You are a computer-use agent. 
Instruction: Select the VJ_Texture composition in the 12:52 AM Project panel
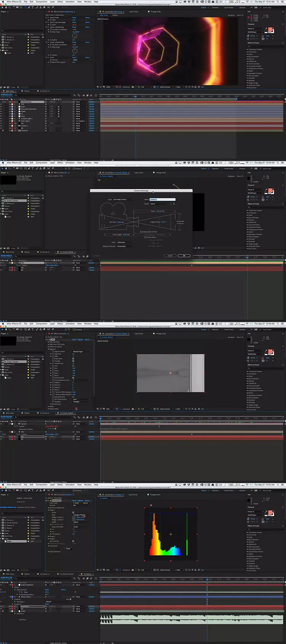pyautogui.click(x=8, y=528)
